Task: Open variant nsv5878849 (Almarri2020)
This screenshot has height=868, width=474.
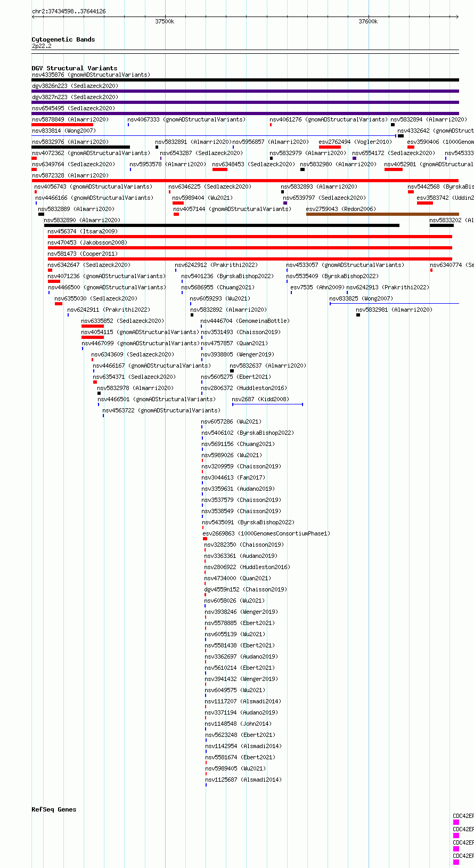Action: click(70, 119)
